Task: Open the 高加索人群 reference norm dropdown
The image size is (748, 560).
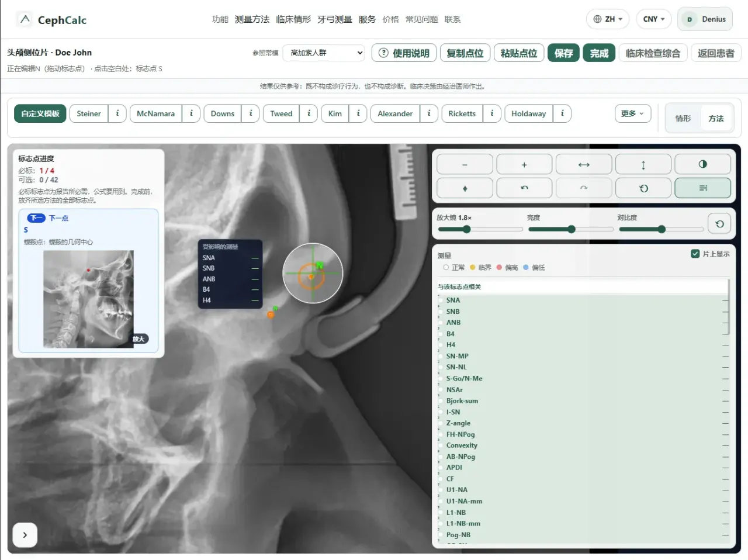Action: (x=324, y=53)
